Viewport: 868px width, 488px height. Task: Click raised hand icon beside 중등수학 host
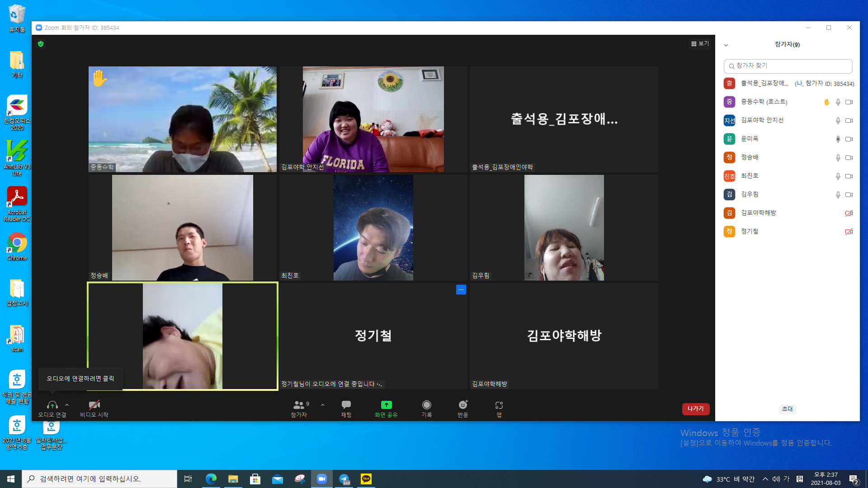coord(827,102)
